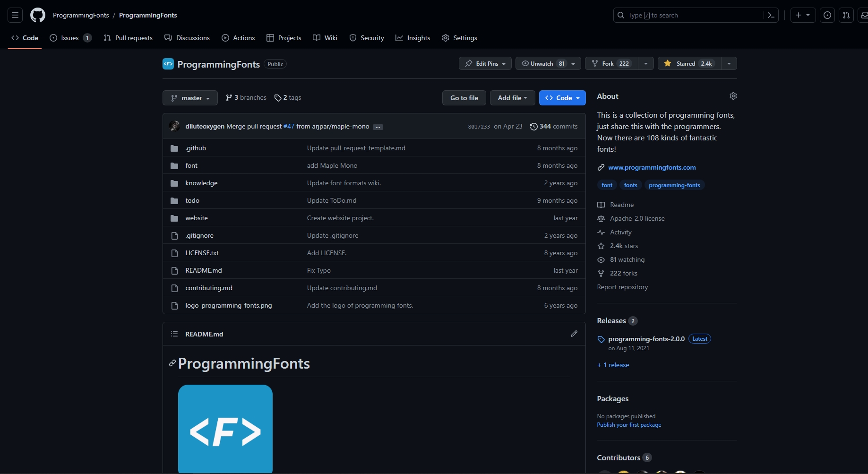Viewport: 868px width, 474px height.
Task: Open programming-fonts-2.0.0 release
Action: 646,339
